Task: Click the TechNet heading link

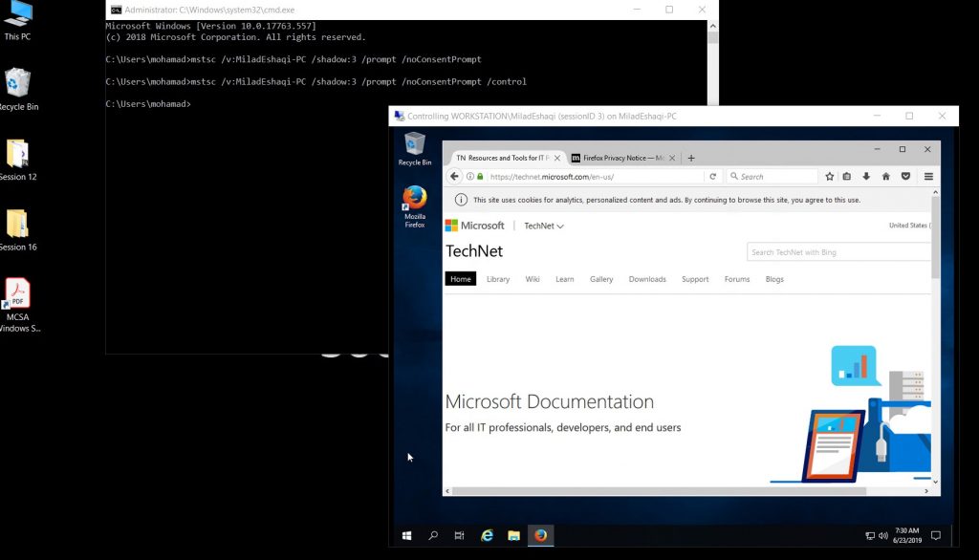Action: click(474, 251)
